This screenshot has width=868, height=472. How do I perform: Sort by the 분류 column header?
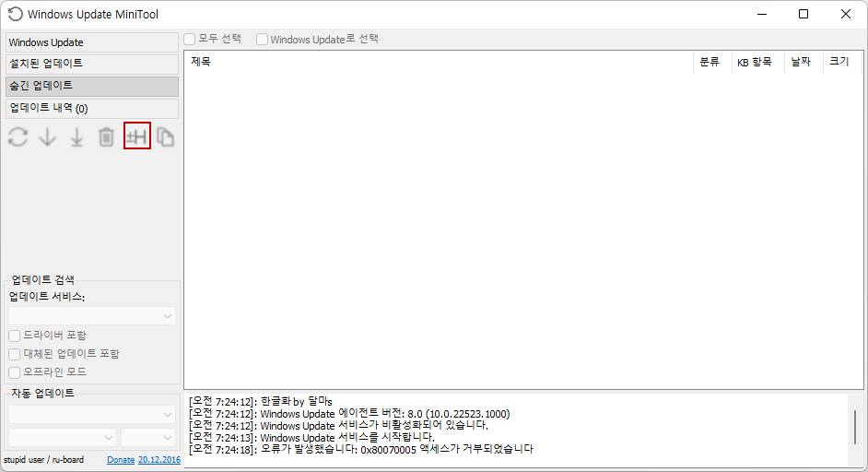712,62
